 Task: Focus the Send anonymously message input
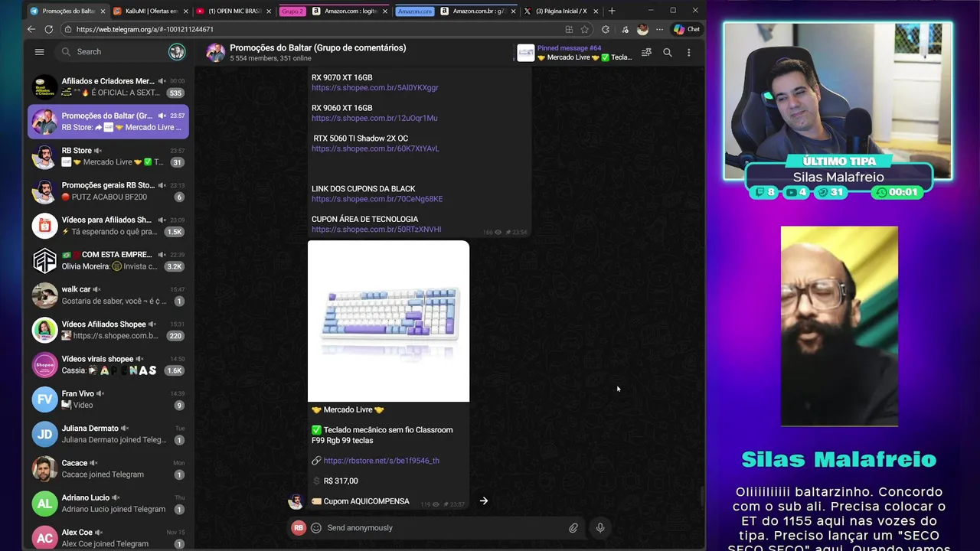444,527
